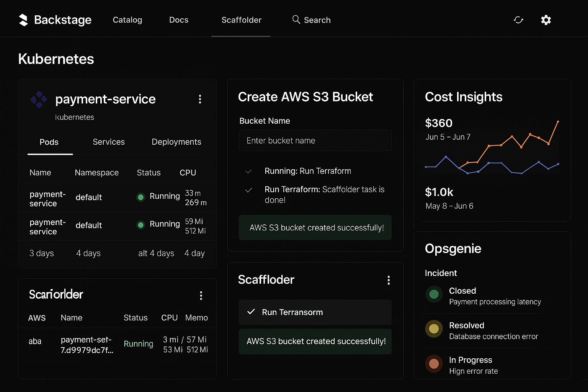588x392 pixels.
Task: Click success banner in Create AWS S3 Bucket
Action: (315, 227)
